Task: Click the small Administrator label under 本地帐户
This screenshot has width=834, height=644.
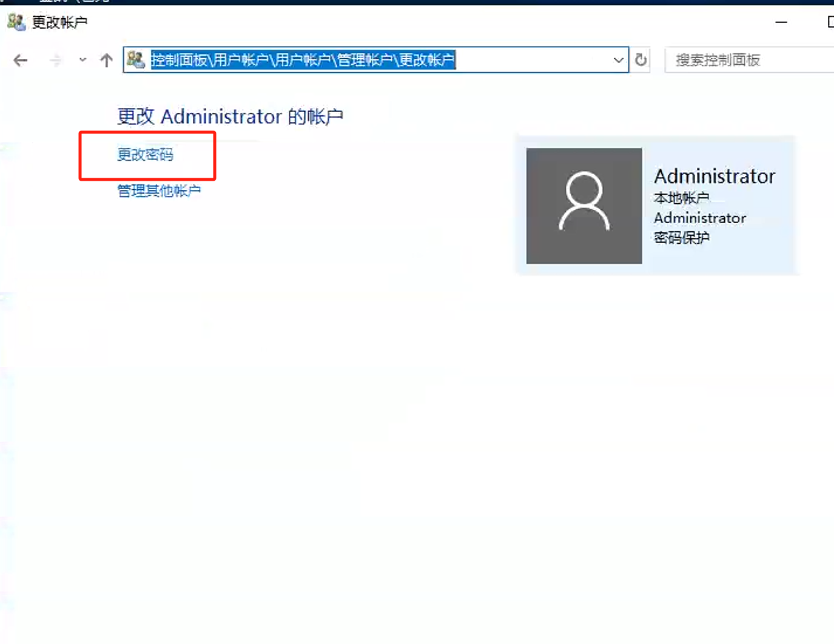Action: 700,218
